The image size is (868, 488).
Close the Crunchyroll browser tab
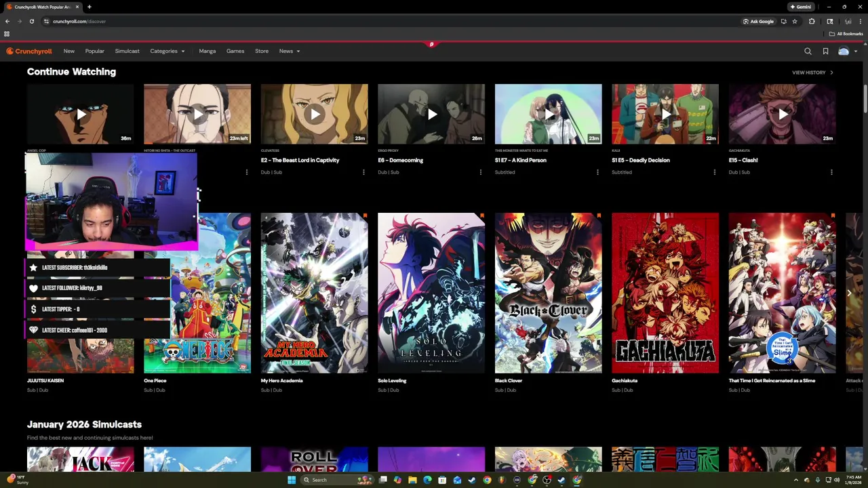[x=77, y=7]
